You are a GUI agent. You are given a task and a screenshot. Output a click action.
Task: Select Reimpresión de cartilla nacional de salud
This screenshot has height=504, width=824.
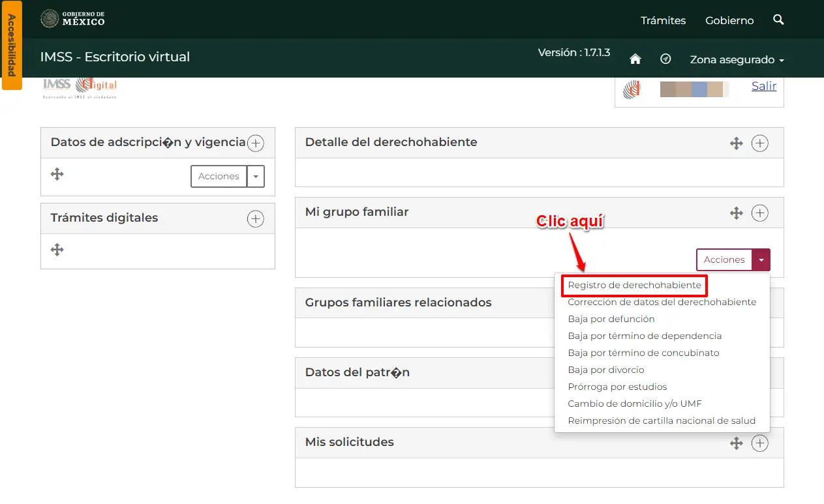click(x=662, y=421)
